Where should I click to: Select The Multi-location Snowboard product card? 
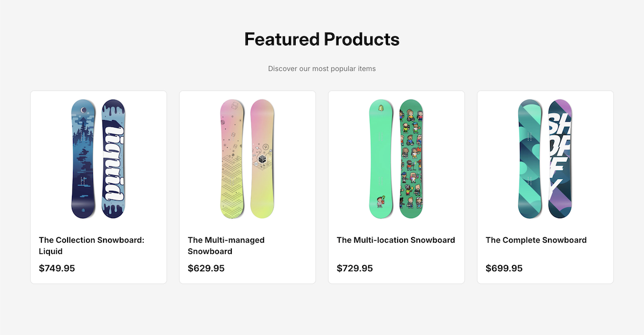[x=396, y=187]
